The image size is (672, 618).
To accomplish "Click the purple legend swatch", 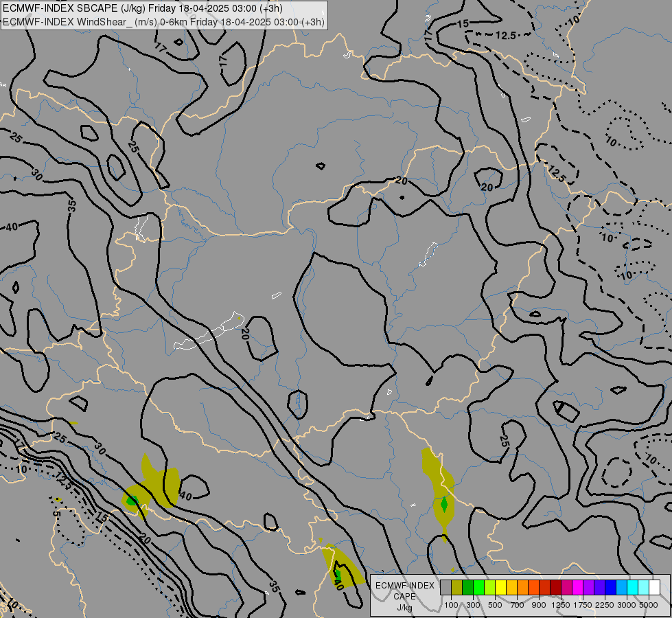I will (x=588, y=588).
